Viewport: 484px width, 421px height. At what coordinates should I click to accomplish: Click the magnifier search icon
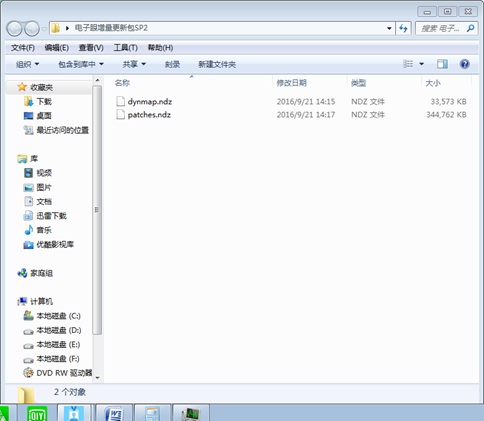471,28
